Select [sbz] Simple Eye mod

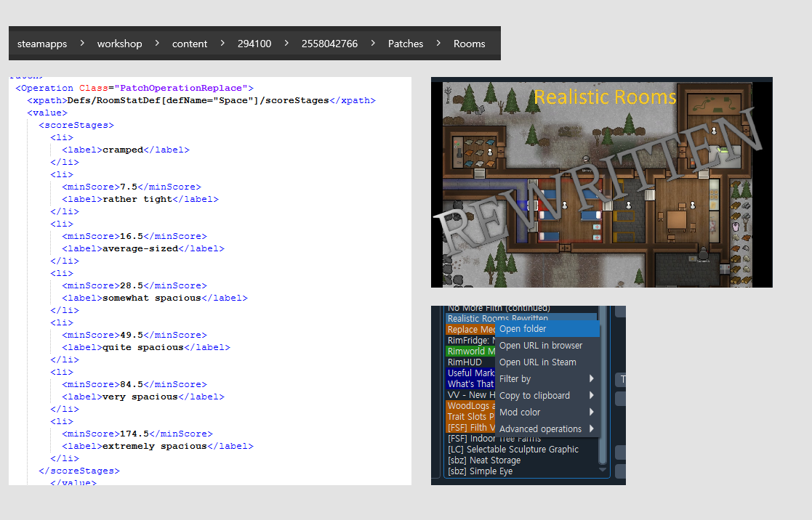pos(480,471)
